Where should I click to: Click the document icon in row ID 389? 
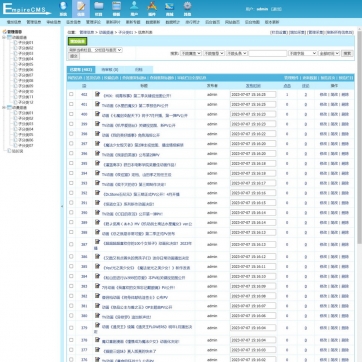coord(97,222)
